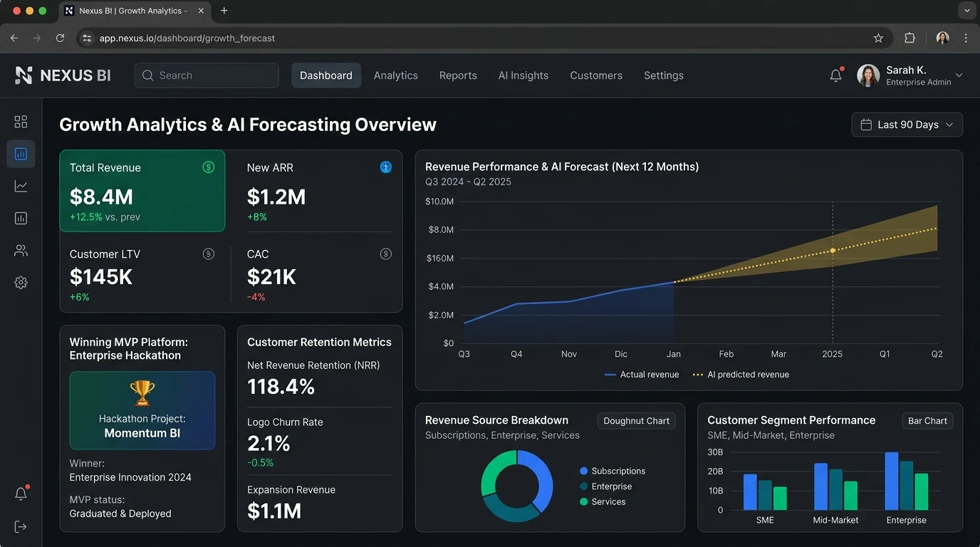This screenshot has width=980, height=547.
Task: Click the teal Enterprise legend swatch in Revenue Source
Action: coord(584,486)
